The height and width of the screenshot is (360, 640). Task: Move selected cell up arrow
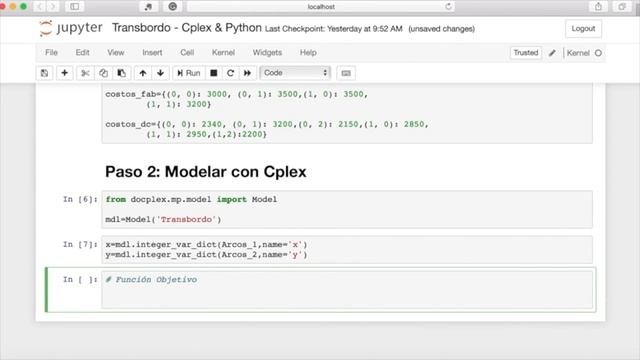142,73
